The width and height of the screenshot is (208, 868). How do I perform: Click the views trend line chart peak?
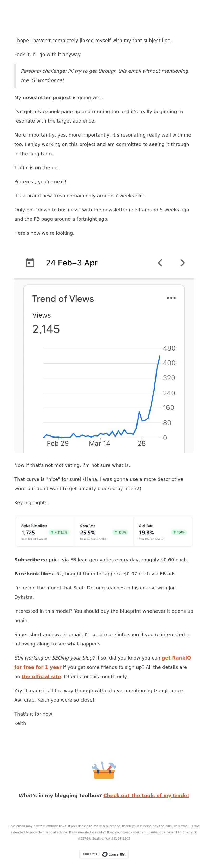[x=159, y=356]
